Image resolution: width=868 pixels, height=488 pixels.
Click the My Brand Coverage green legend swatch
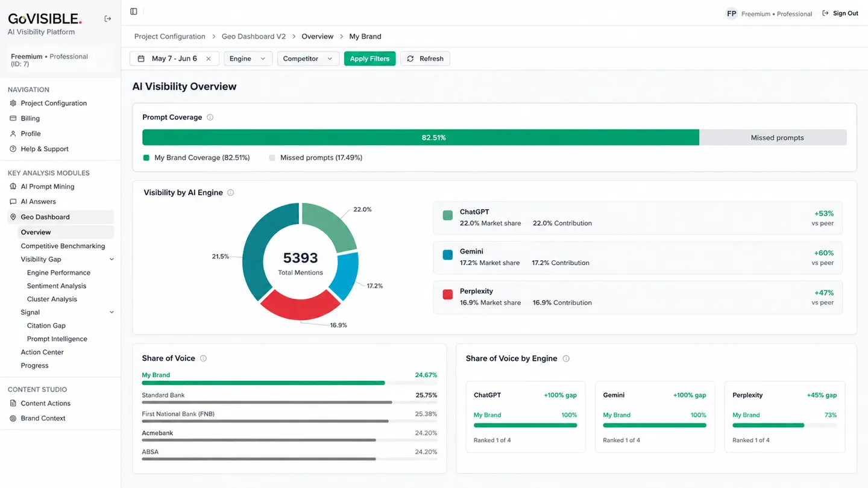pos(146,158)
